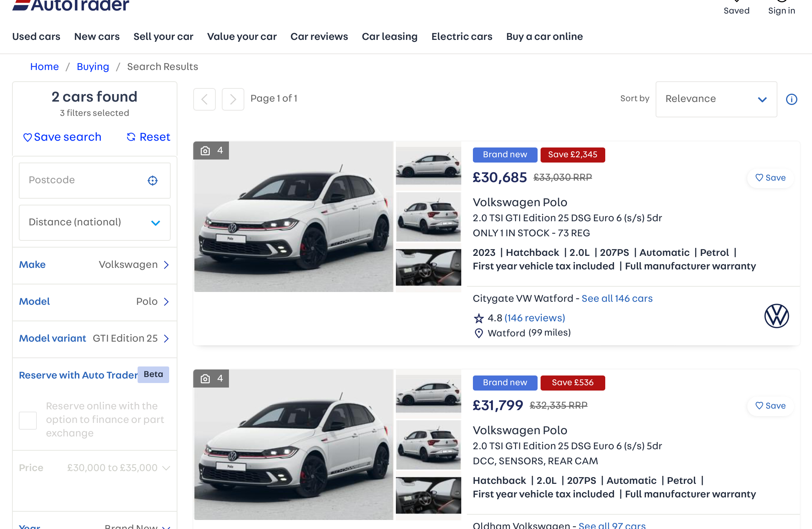
Task: Open the Car leasing menu
Action: point(390,36)
